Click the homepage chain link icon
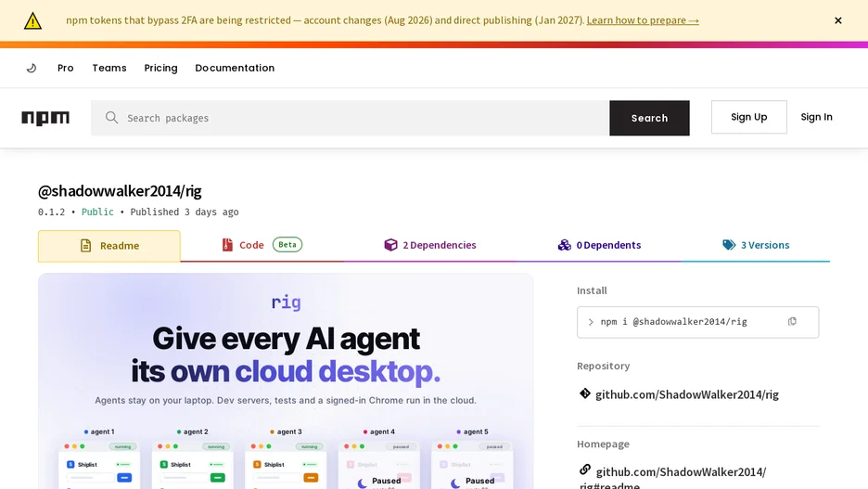Image resolution: width=868 pixels, height=489 pixels. [x=584, y=470]
